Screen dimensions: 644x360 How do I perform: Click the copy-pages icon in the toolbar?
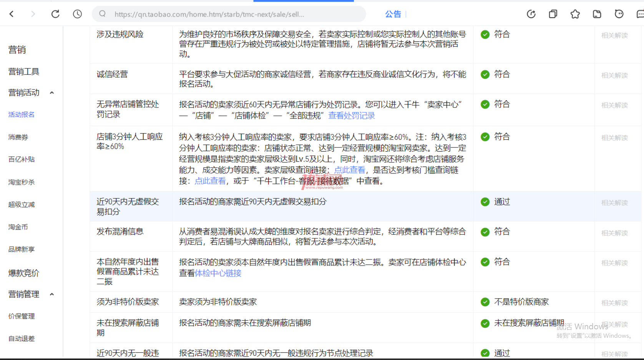click(553, 14)
